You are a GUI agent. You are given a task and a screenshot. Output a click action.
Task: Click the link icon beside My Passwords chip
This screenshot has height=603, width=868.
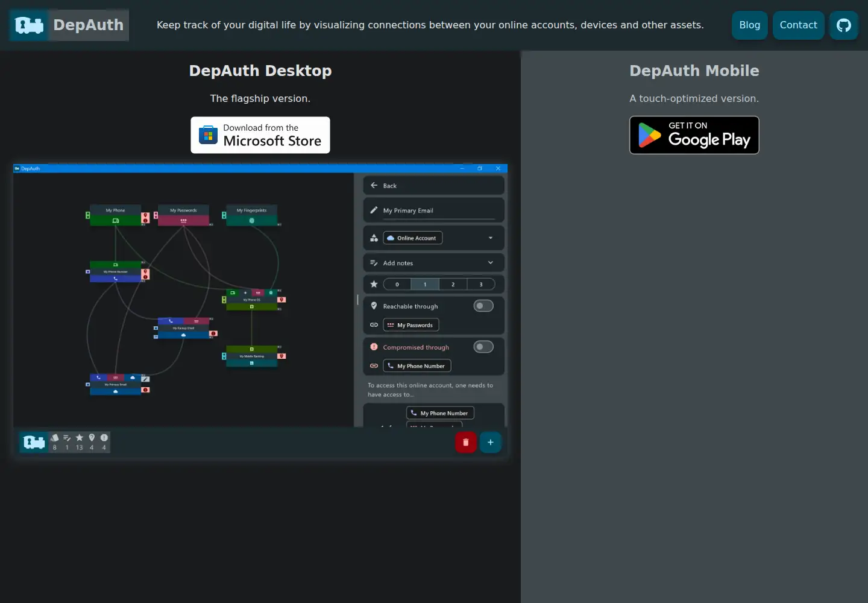[374, 325]
